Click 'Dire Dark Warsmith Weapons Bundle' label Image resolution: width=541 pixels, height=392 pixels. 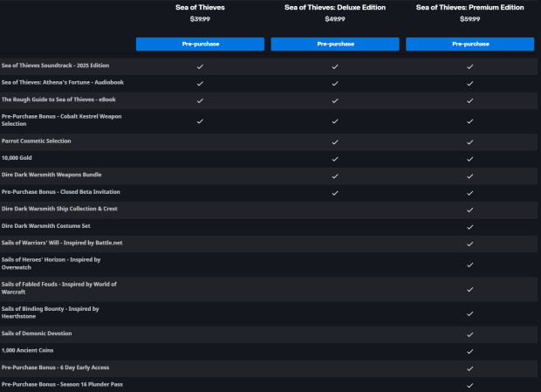pos(51,175)
